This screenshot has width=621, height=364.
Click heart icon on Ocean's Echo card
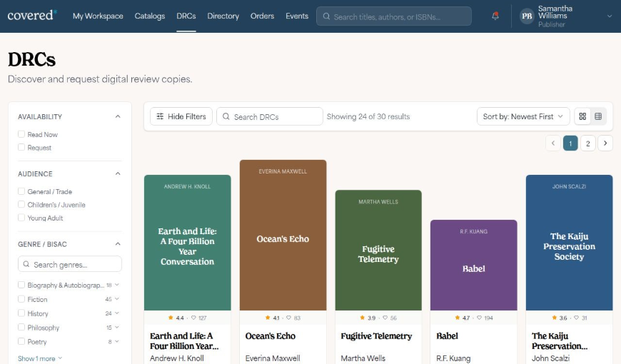288,318
